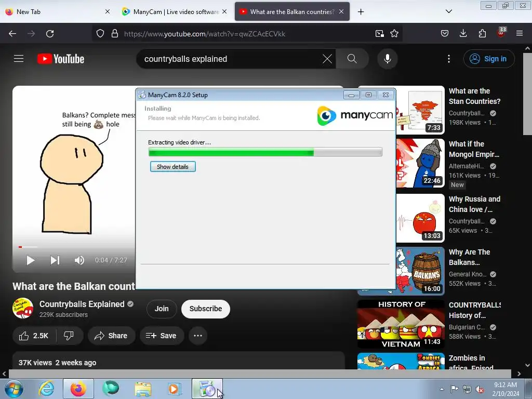This screenshot has width=532, height=399.
Task: Open the Firefox downloads panel
Action: [463, 34]
